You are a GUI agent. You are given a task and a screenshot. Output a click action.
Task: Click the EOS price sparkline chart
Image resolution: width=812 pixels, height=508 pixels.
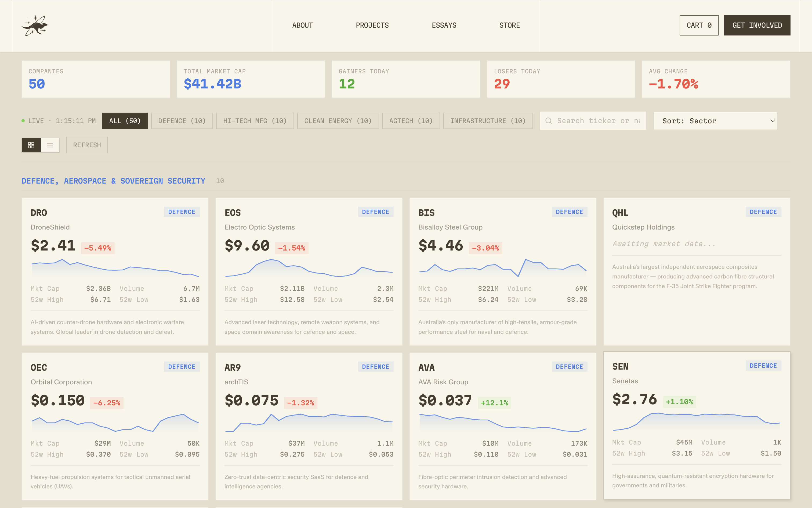point(309,269)
